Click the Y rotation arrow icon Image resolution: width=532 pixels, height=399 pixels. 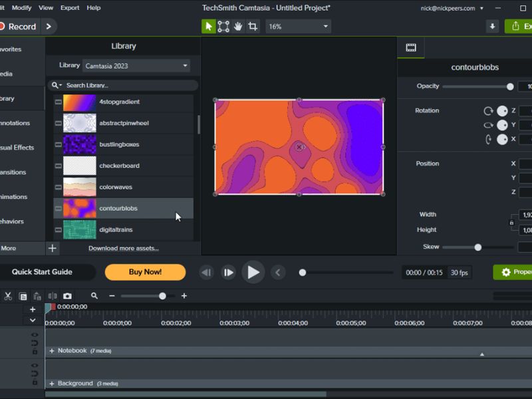(x=488, y=125)
